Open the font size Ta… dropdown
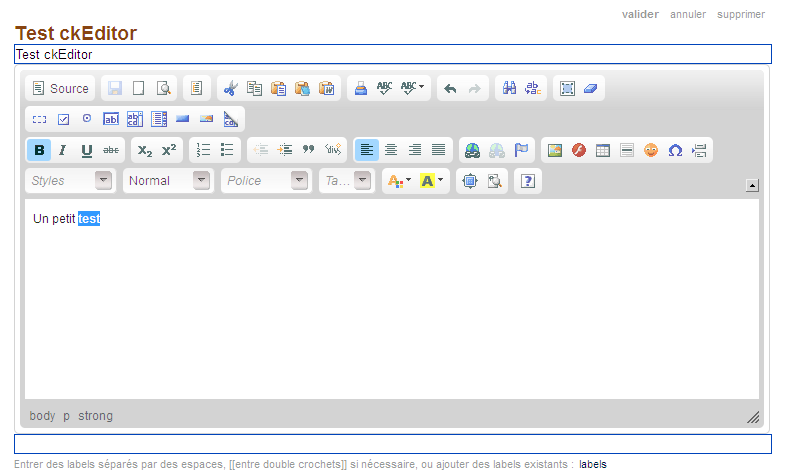Viewport: 788px width, 476px height. (x=347, y=180)
